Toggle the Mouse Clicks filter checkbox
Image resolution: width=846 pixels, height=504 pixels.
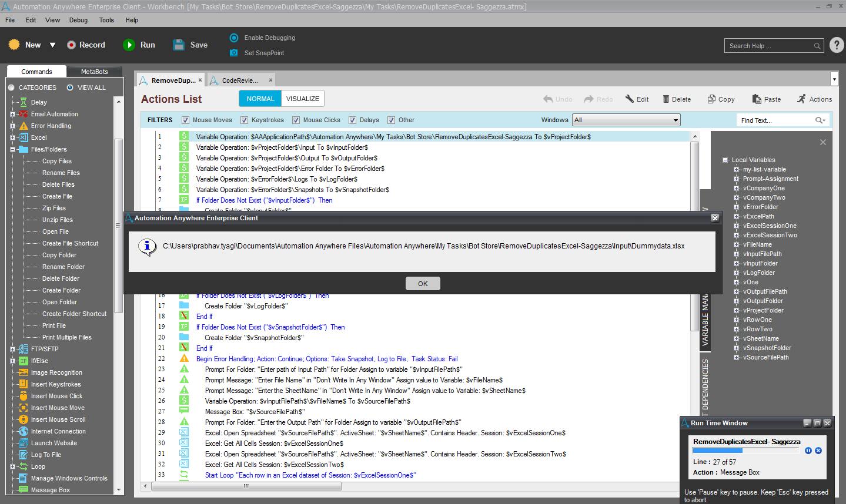coord(296,120)
